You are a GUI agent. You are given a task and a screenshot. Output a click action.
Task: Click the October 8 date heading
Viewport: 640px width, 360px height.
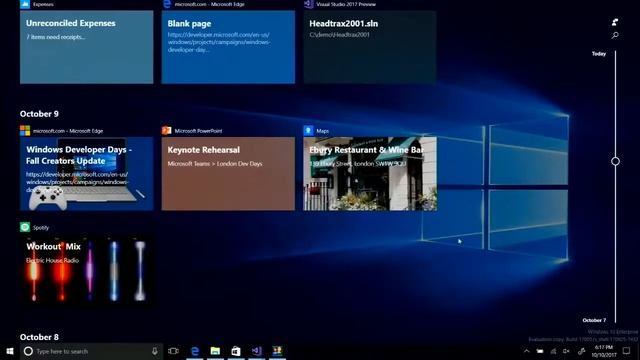(39, 337)
